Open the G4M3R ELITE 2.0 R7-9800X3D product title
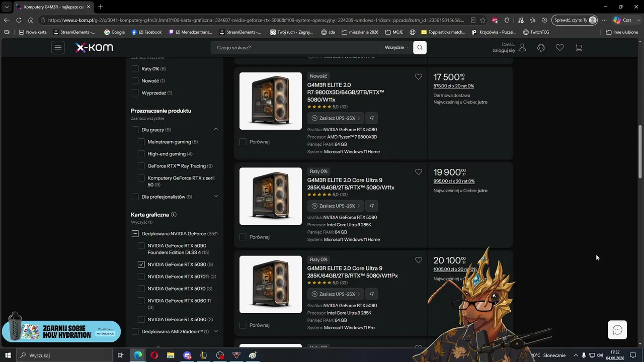Viewport: 644px width, 362px height. pos(346,92)
